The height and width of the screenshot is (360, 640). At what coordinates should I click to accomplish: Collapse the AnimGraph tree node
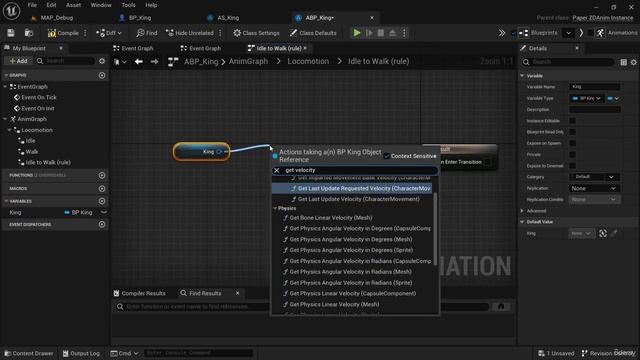5,119
